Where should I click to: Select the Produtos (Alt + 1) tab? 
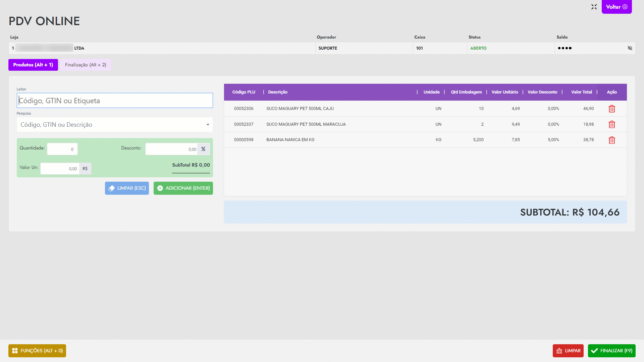tap(33, 65)
